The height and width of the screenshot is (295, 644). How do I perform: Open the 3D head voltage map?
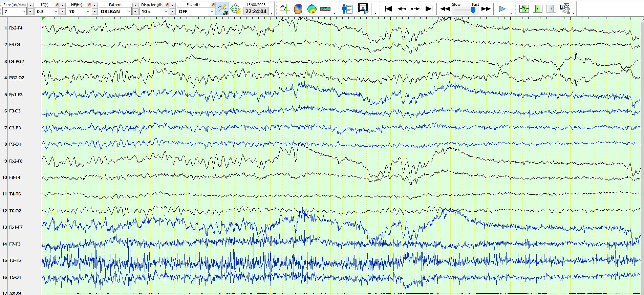(298, 8)
